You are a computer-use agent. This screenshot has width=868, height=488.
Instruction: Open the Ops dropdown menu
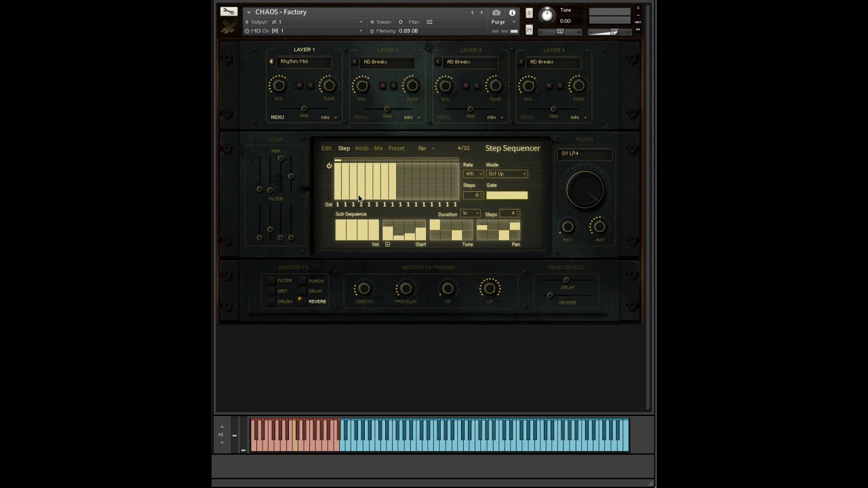pyautogui.click(x=426, y=148)
